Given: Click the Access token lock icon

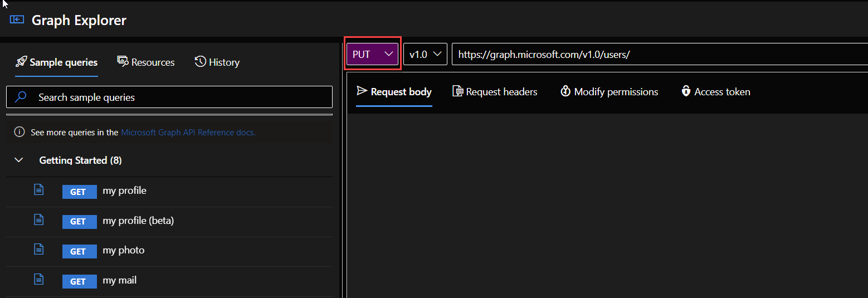Looking at the screenshot, I should pyautogui.click(x=686, y=91).
